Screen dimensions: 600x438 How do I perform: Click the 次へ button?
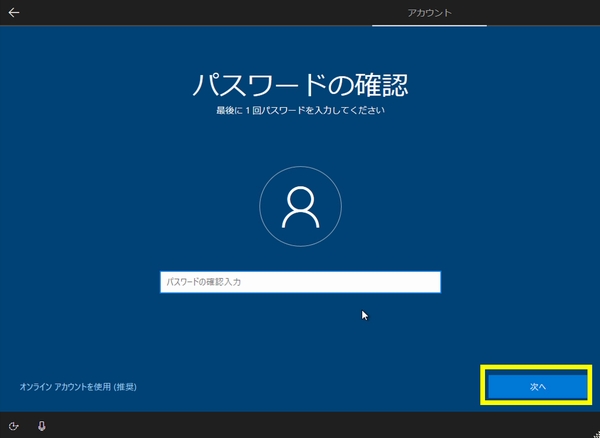pyautogui.click(x=537, y=387)
